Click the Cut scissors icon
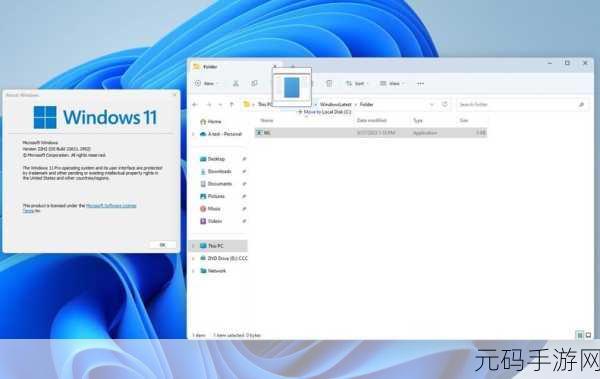Screen dimensions: 600x379 click(236, 83)
